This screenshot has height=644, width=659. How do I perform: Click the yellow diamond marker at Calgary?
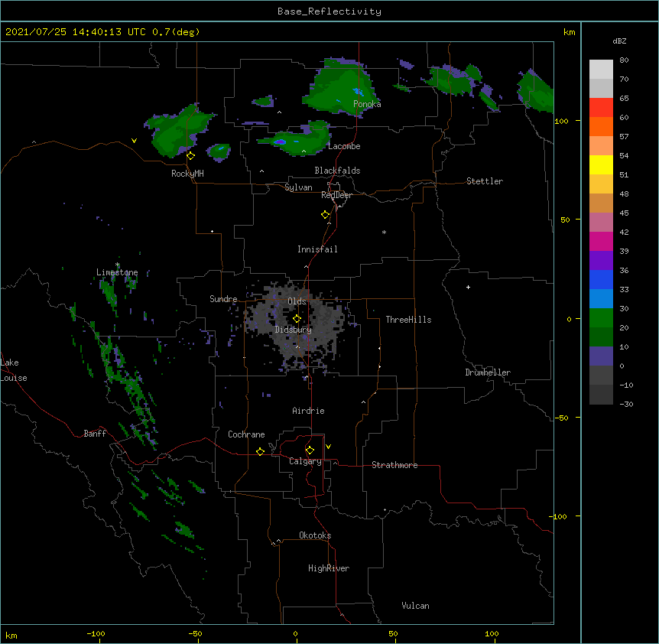[x=310, y=450]
